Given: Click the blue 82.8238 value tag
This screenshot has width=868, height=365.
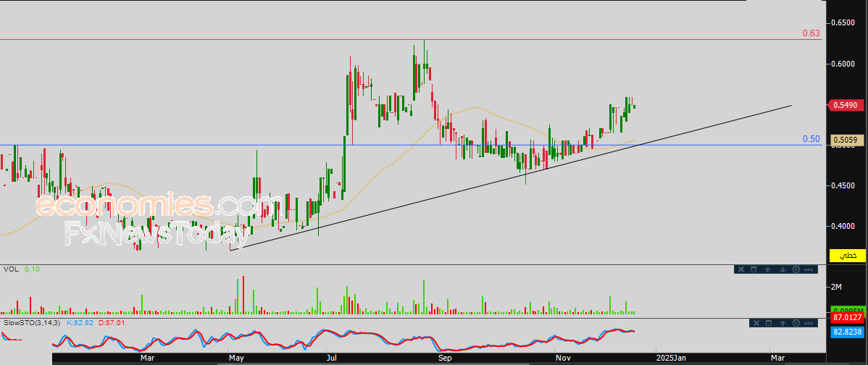Looking at the screenshot, I should (x=846, y=332).
